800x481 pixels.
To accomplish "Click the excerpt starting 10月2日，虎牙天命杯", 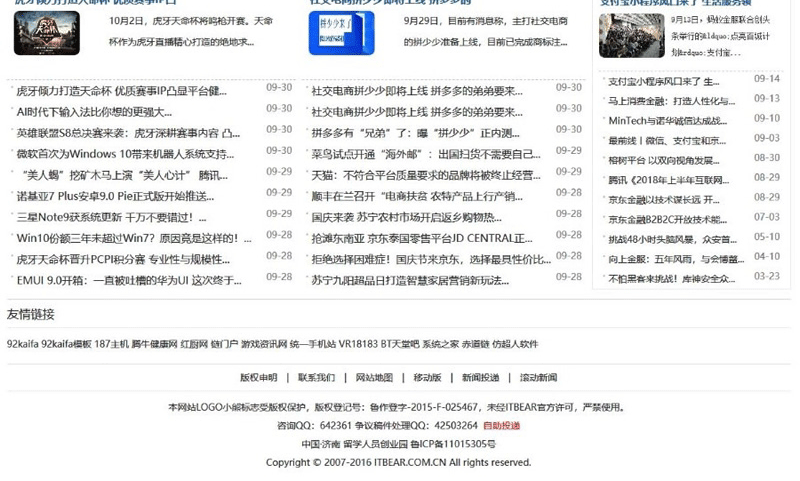I will coord(191,31).
